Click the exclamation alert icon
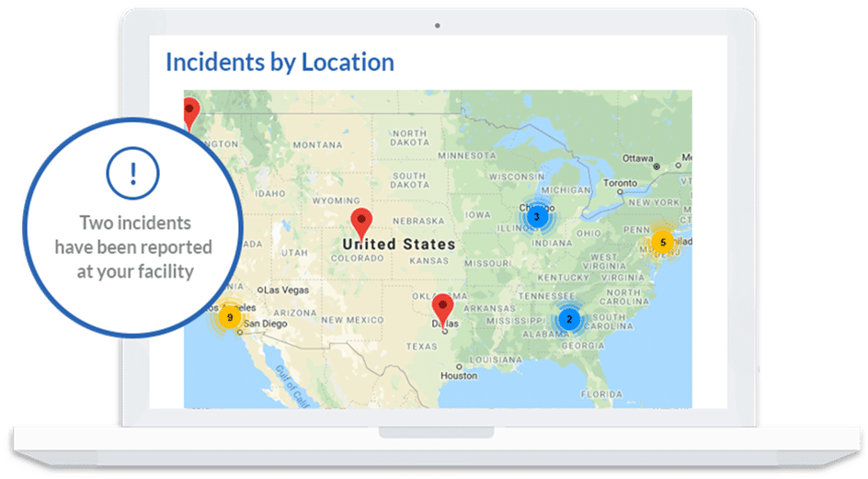 [x=133, y=173]
